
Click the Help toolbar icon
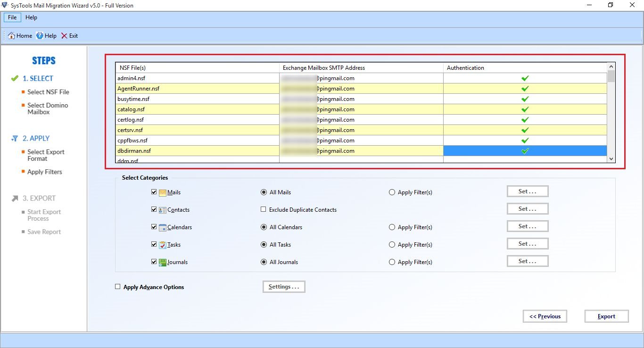pyautogui.click(x=40, y=36)
